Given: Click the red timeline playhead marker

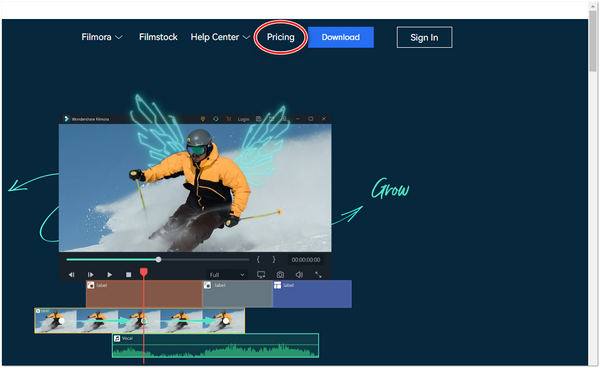Looking at the screenshot, I should tap(144, 272).
